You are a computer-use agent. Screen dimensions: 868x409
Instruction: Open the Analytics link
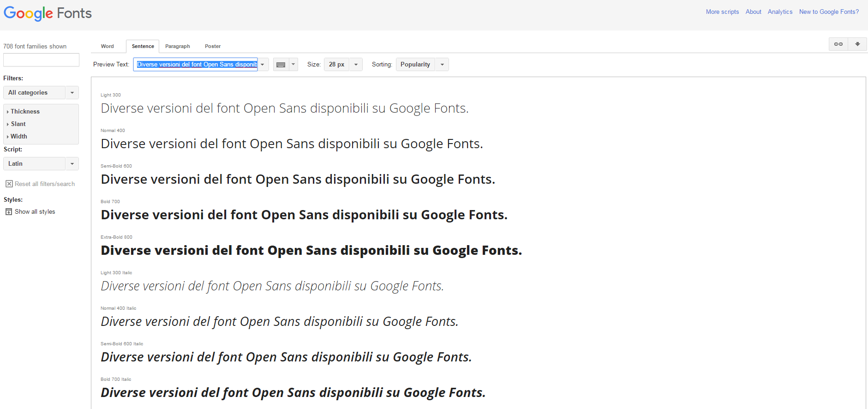tap(780, 12)
